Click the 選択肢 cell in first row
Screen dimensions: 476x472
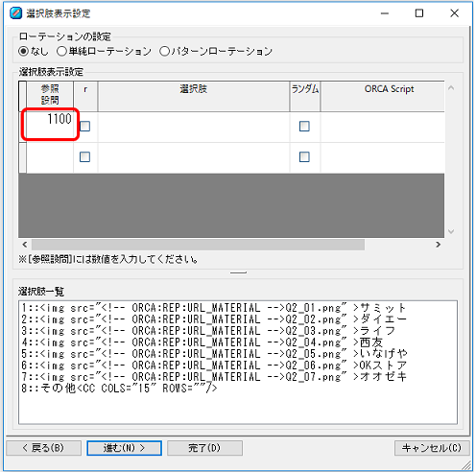click(x=194, y=127)
